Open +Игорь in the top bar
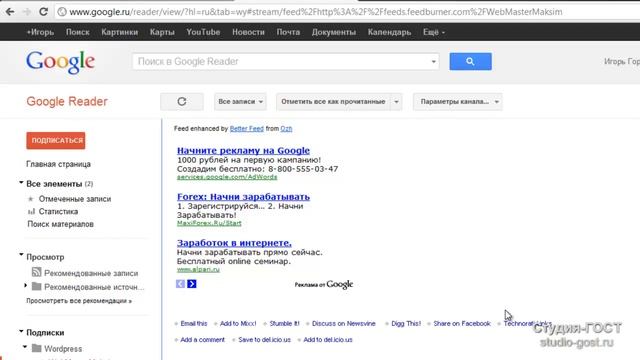The width and height of the screenshot is (640, 360). click(40, 32)
